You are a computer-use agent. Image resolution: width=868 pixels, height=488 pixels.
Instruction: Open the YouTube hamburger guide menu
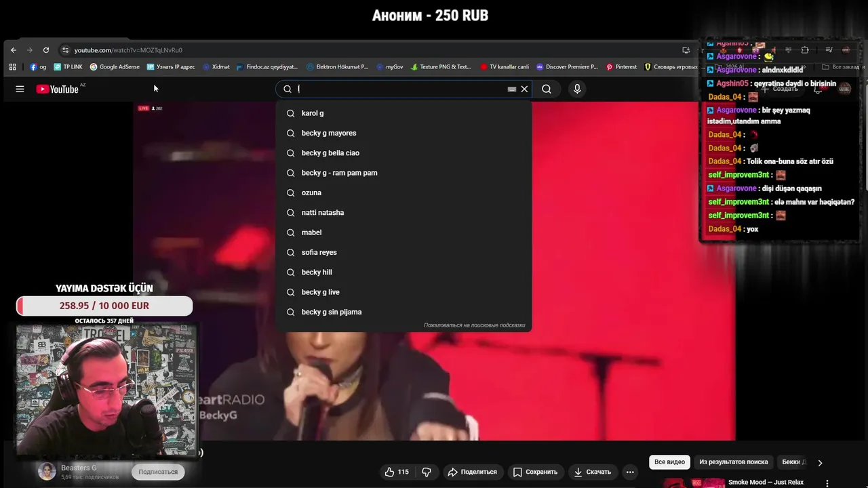[20, 89]
